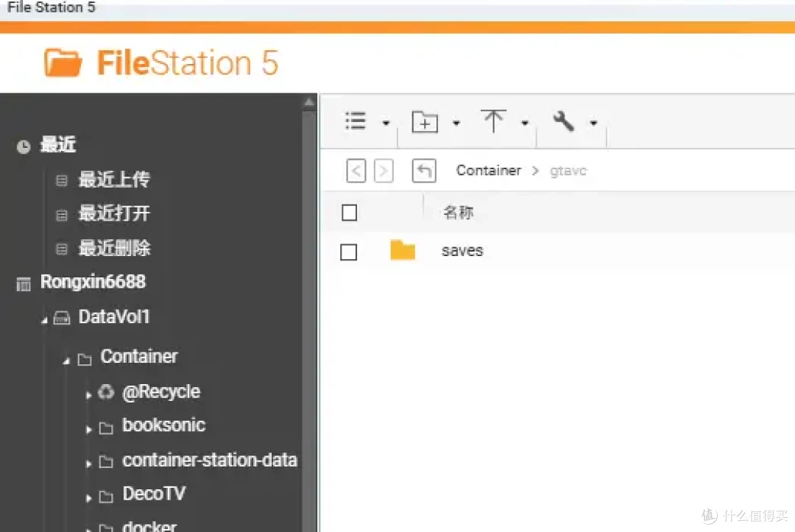Click the sidebar scrollbar up arrow
The height and width of the screenshot is (532, 795).
308,102
